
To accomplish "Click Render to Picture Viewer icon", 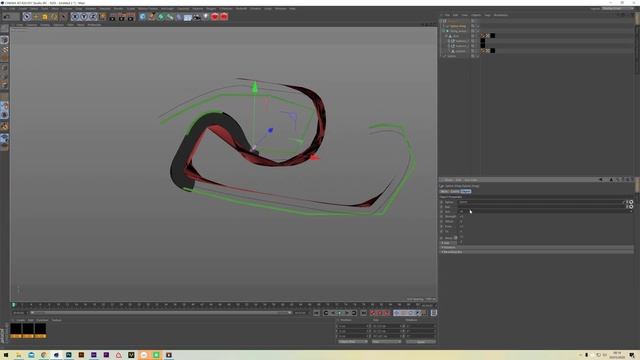I will coord(121,17).
